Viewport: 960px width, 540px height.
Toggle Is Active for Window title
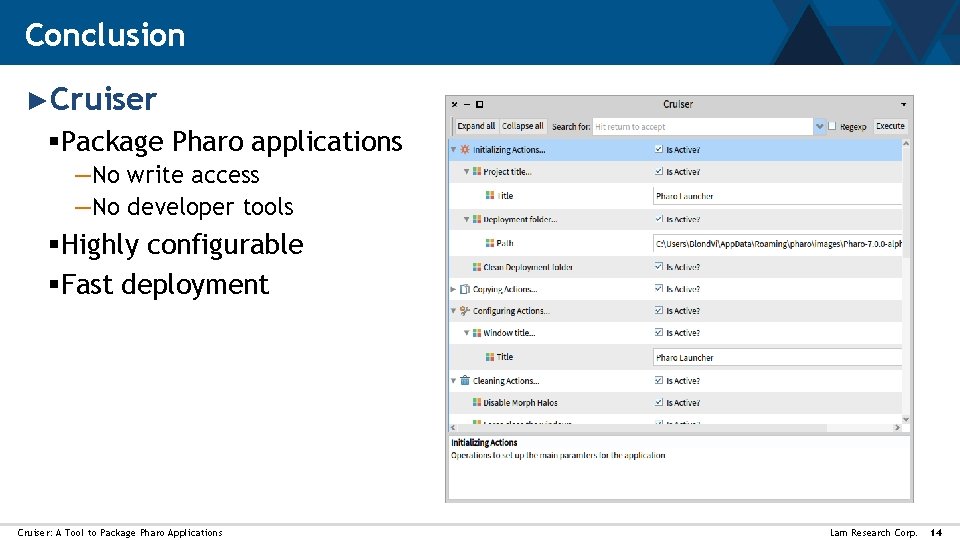(x=659, y=333)
